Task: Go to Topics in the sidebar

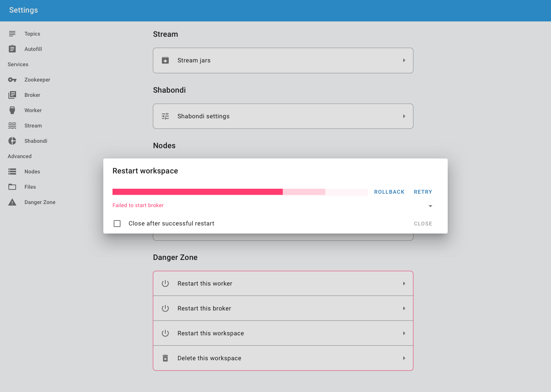Action: pyautogui.click(x=32, y=34)
